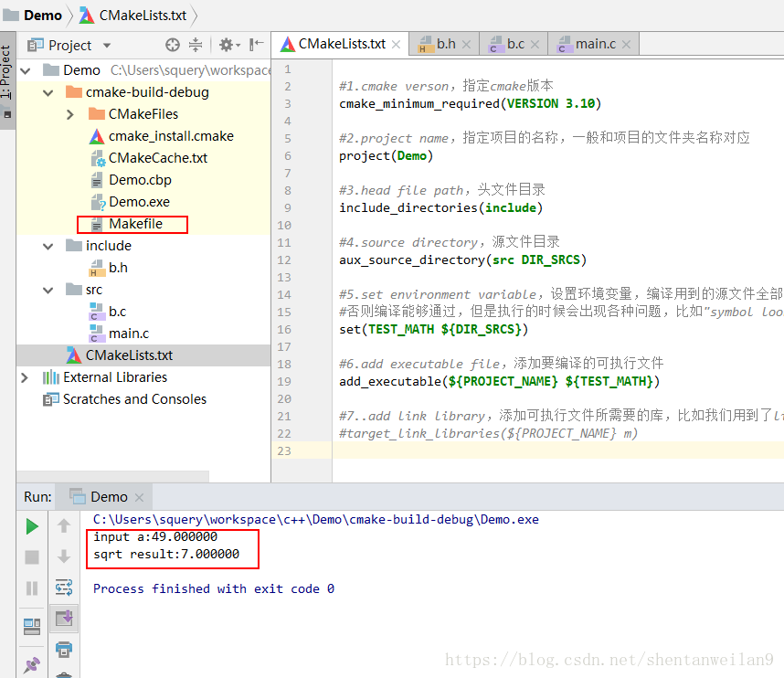Toggle scroll to end in Run console
Screen dimensions: 784x678
coord(64,619)
